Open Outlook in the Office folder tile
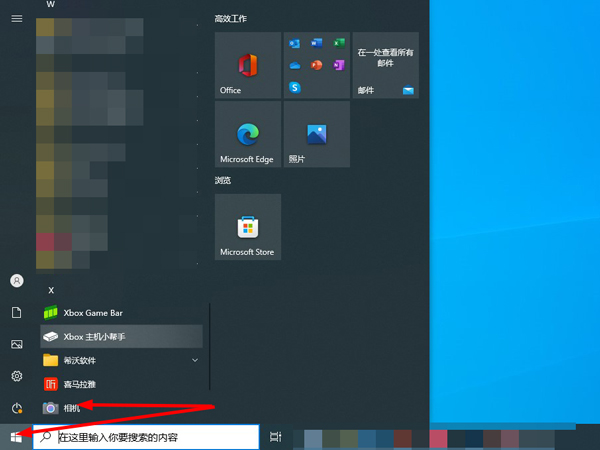The image size is (600, 450). point(295,44)
